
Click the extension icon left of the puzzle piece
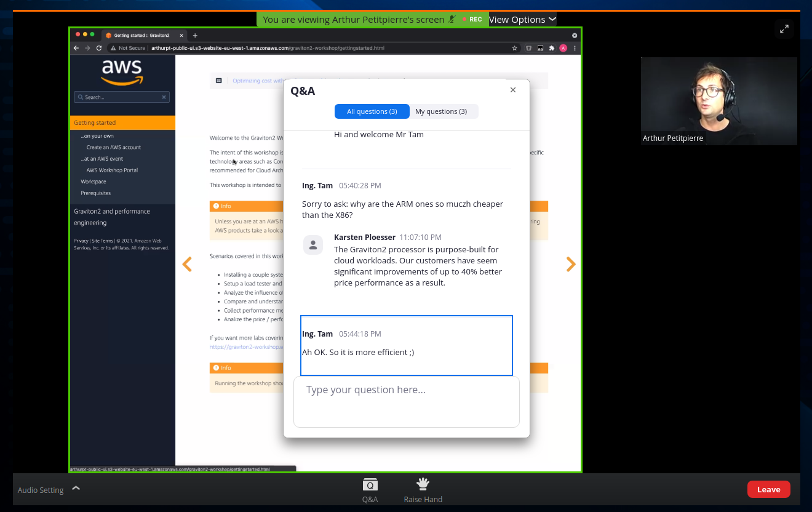[x=540, y=48]
